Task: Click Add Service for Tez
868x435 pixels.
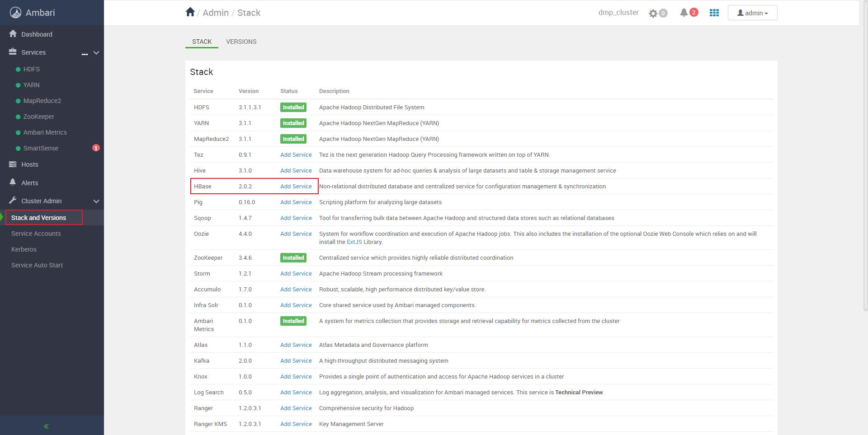Action: [x=296, y=154]
